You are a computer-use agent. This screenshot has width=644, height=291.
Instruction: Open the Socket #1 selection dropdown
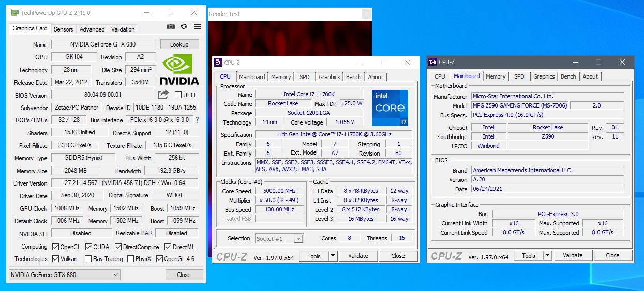pos(279,238)
